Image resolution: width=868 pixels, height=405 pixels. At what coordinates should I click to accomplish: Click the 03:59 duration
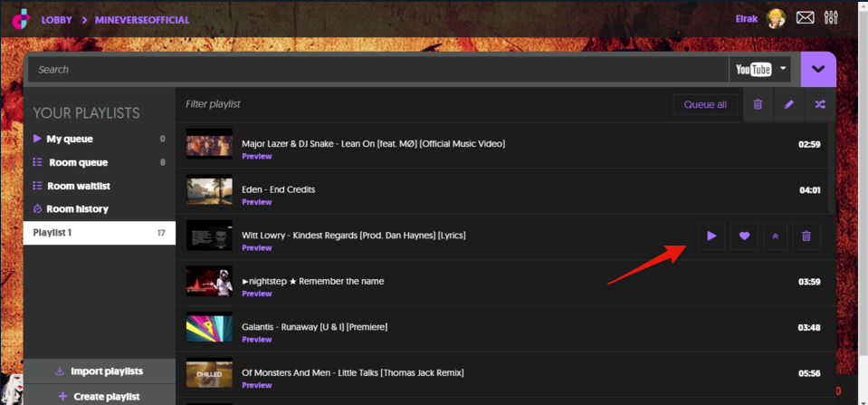(809, 282)
